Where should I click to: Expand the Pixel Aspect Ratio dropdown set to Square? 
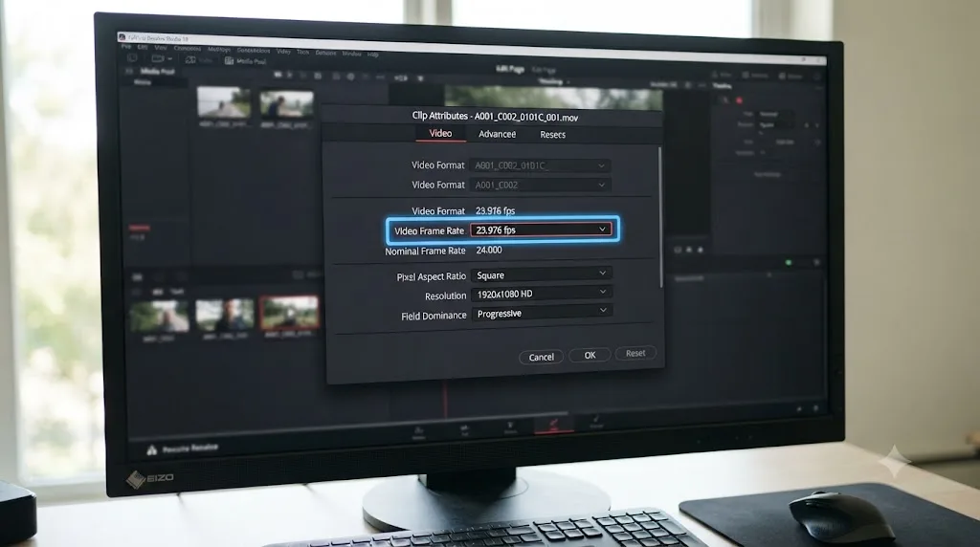coord(542,274)
